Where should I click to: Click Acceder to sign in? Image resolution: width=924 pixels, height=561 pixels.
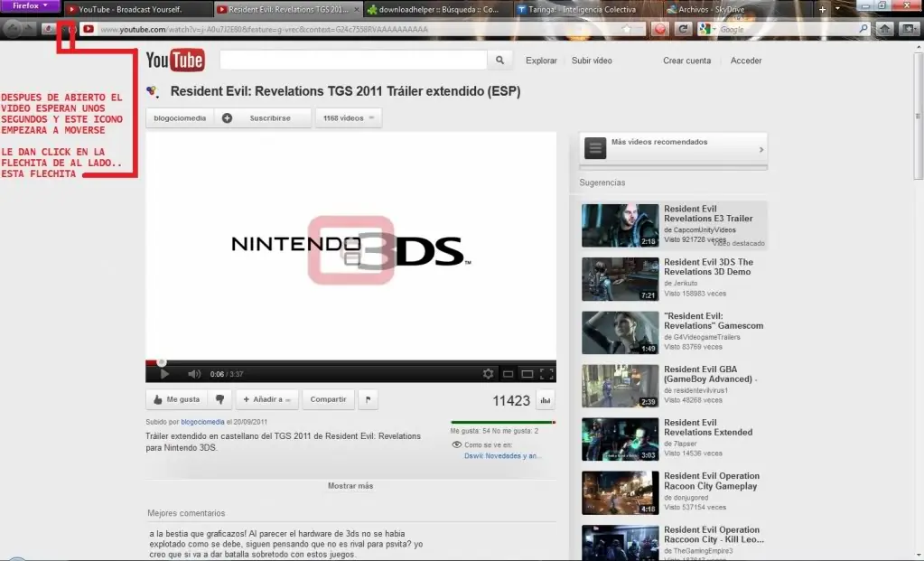(746, 61)
